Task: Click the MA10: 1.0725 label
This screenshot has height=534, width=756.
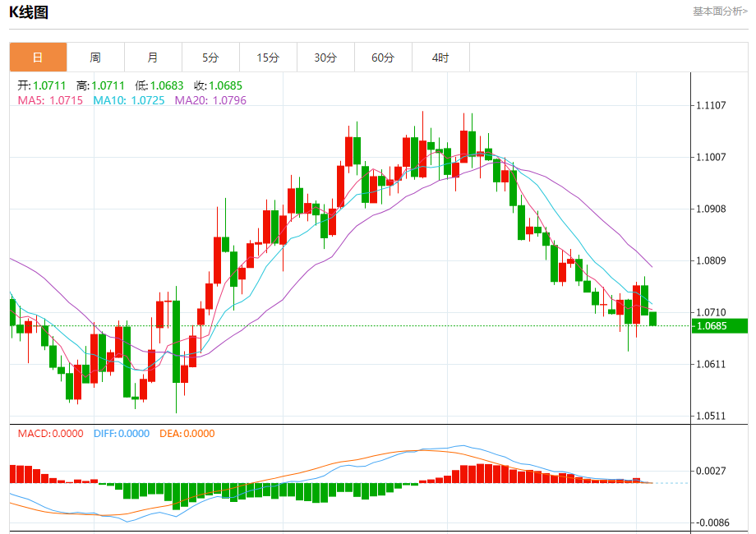Action: pos(129,100)
